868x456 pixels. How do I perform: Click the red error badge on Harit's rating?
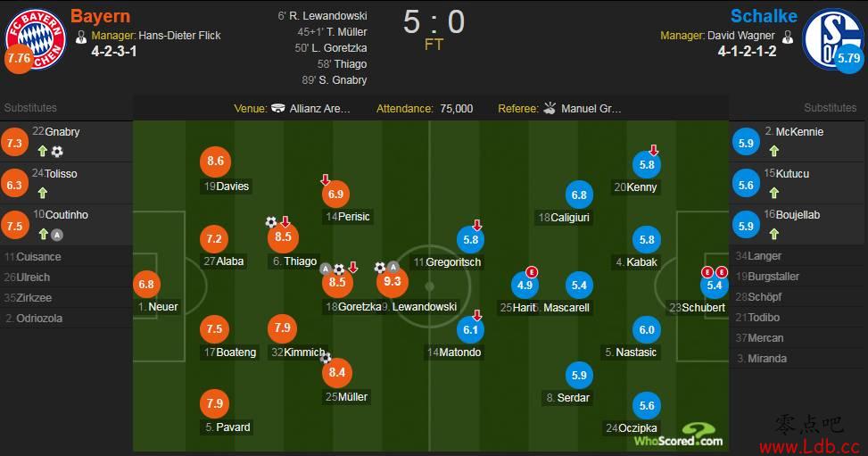click(x=532, y=271)
